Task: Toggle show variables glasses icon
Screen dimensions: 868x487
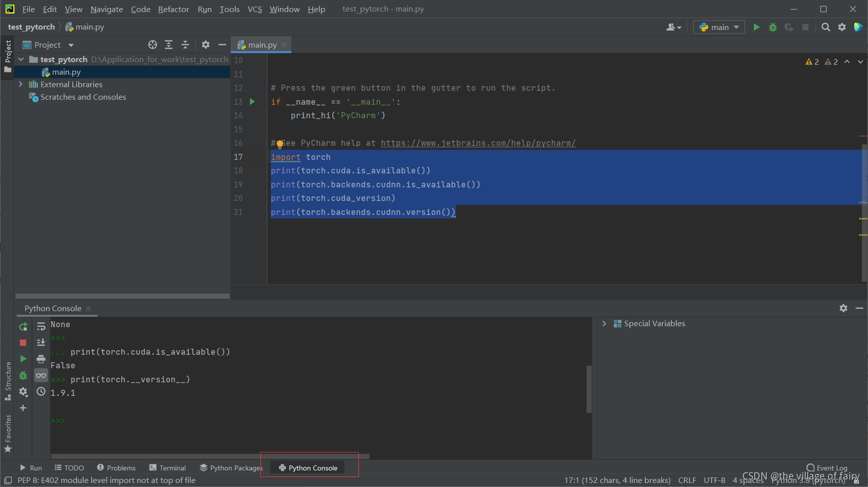Action: point(41,375)
